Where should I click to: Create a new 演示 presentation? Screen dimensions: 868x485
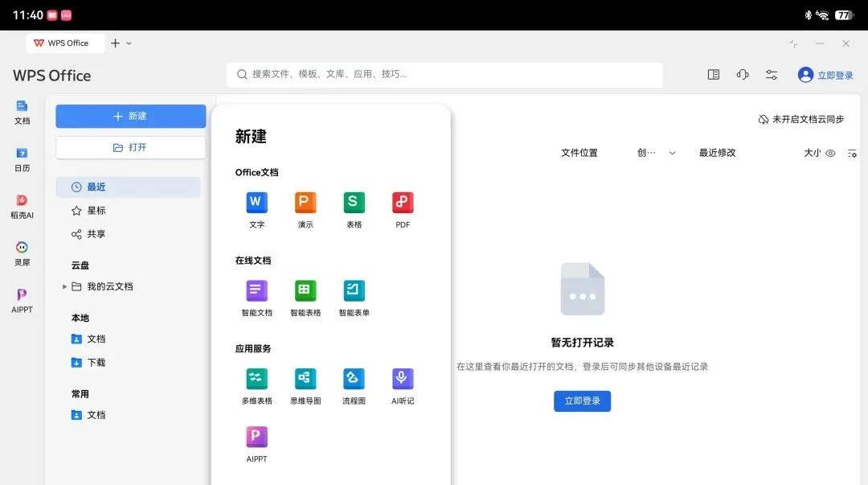coord(305,209)
